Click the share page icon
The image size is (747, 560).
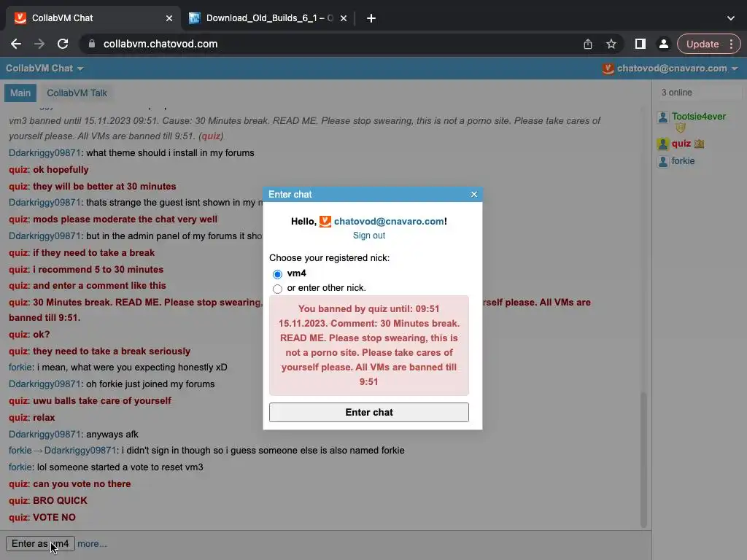pos(588,44)
